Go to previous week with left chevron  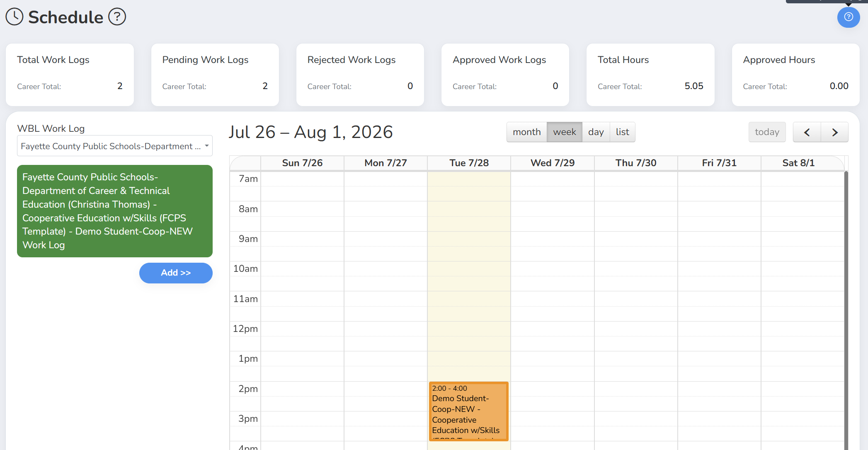(807, 132)
